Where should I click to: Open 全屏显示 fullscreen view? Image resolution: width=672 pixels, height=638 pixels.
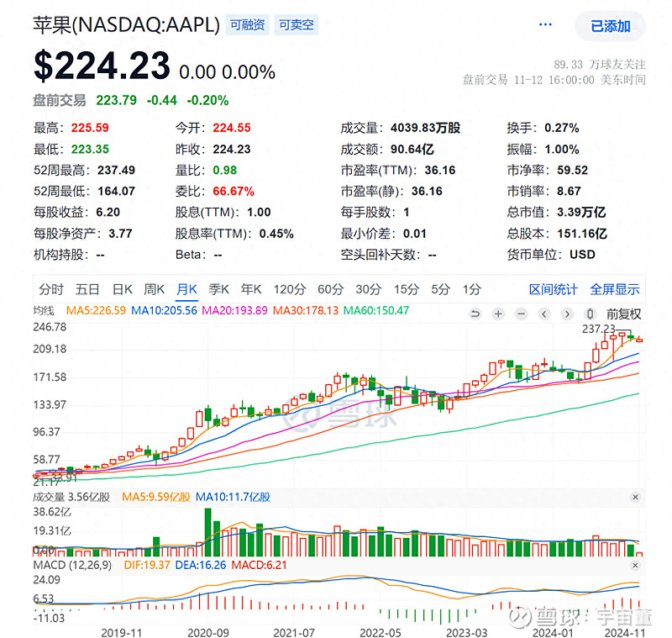tap(615, 289)
